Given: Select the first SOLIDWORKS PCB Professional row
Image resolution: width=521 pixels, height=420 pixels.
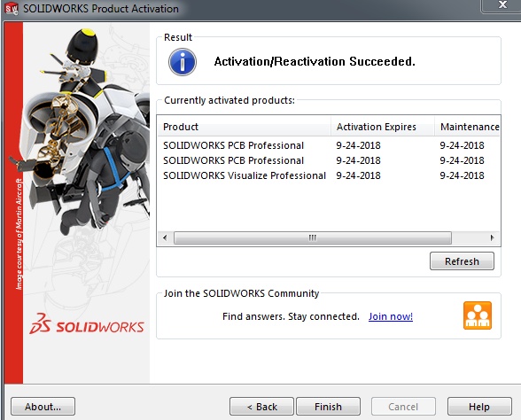Looking at the screenshot, I should point(328,145).
